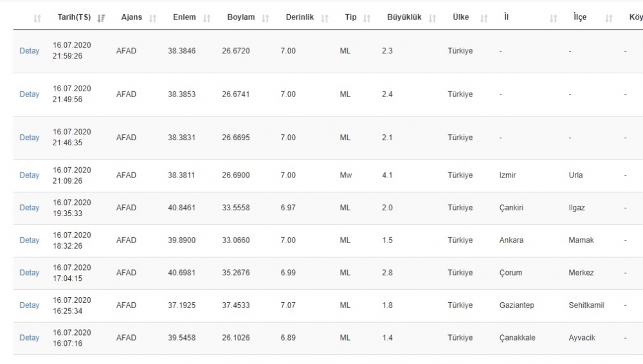This screenshot has height=364, width=643.
Task: Open Detay link for Ankara Mamak earthquake
Action: pyautogui.click(x=29, y=240)
